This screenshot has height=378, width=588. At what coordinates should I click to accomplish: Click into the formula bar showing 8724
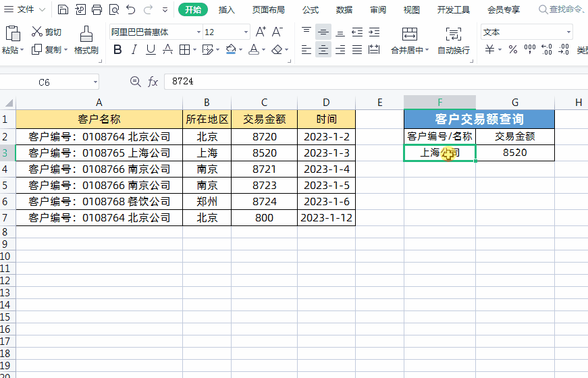(x=376, y=82)
